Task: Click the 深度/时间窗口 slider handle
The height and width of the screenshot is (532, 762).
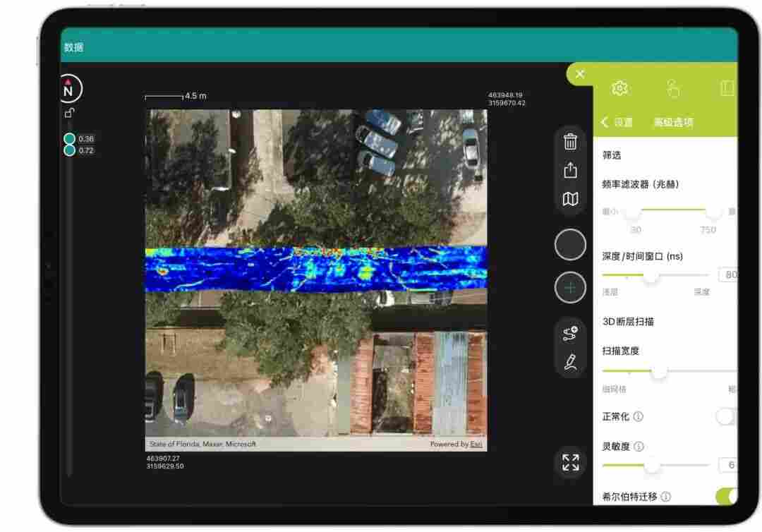Action: pos(650,275)
